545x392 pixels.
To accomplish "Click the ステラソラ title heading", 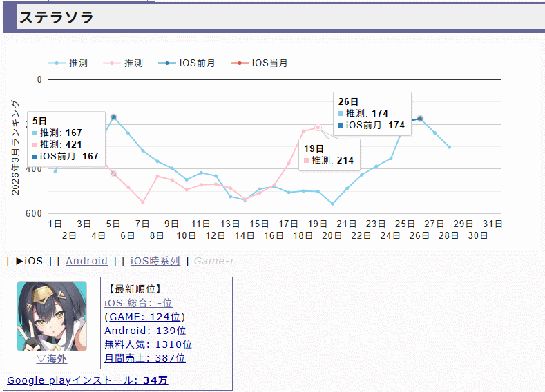I will pos(57,17).
